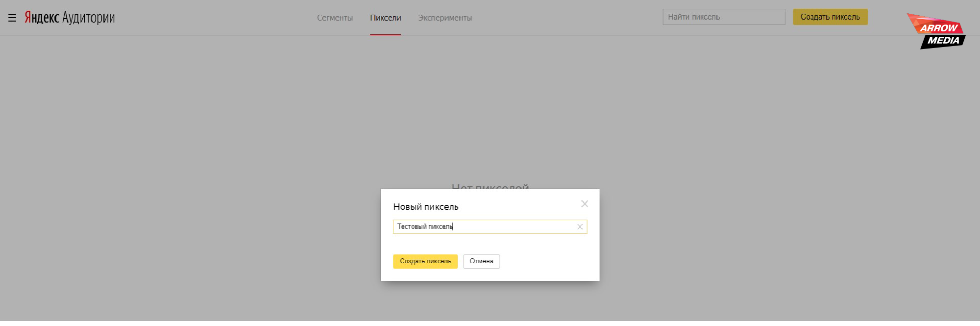
Task: Confirm with yellow Создать пиксель dialog button
Action: (425, 261)
